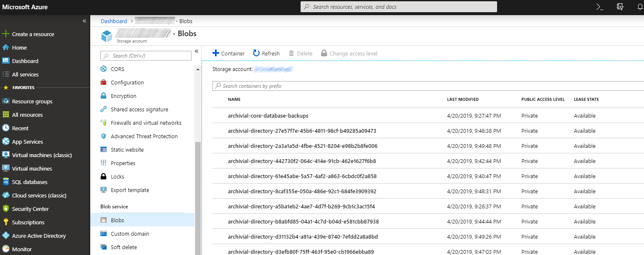Click the 9:27:47 PM last modified cell

tap(474, 116)
